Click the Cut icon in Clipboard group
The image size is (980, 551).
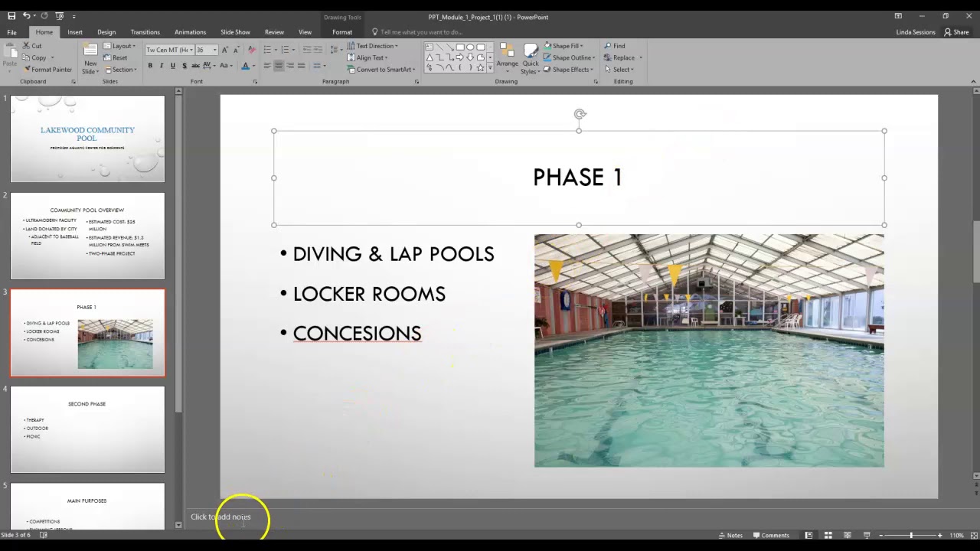tap(32, 46)
